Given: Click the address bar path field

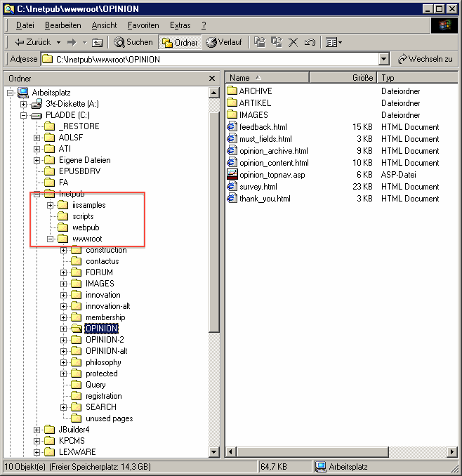Looking at the screenshot, I should coord(210,59).
